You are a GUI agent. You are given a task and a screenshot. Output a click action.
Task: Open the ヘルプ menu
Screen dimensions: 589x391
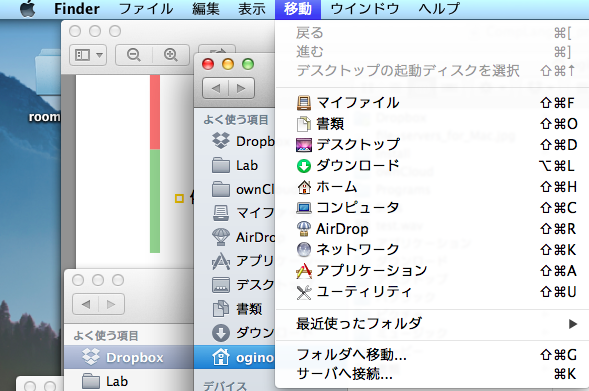pos(439,9)
